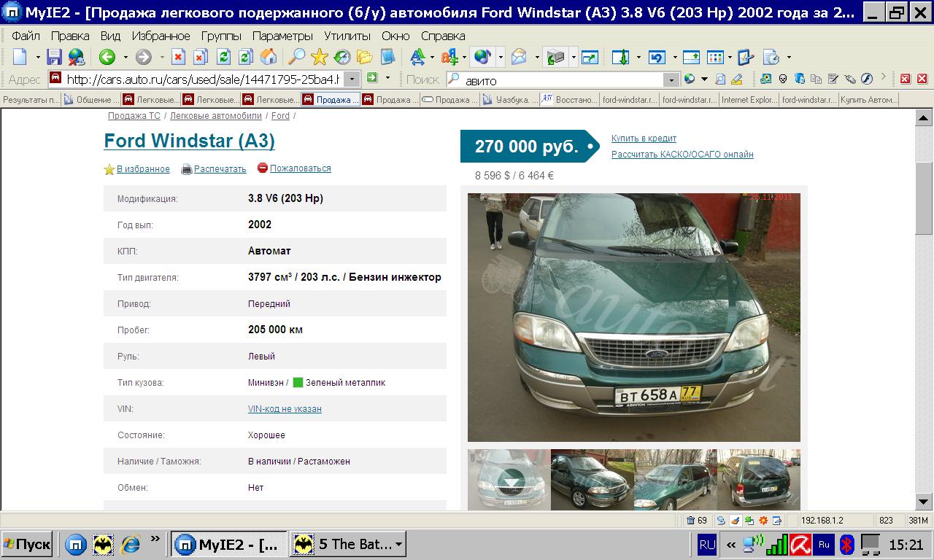Click the Refresh all pages icon
The image size is (934, 560).
click(x=246, y=57)
